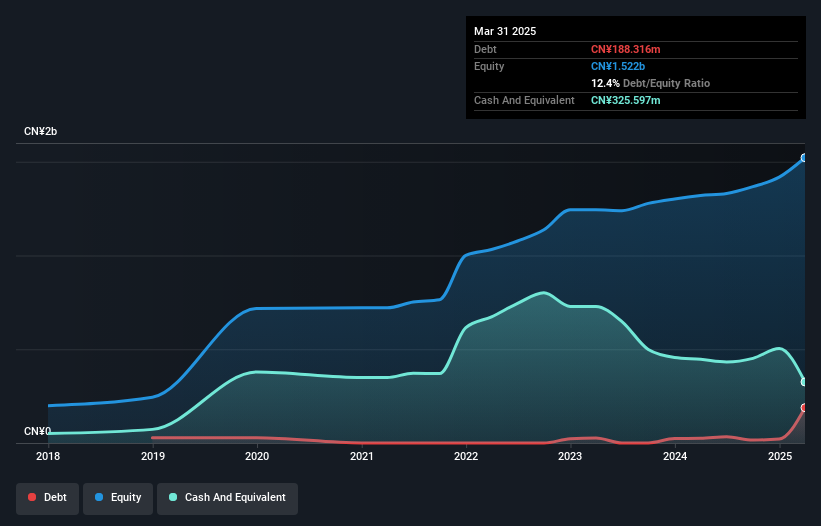Viewport: 821px width, 526px height.
Task: Toggle the Debt series legend button
Action: (48, 498)
